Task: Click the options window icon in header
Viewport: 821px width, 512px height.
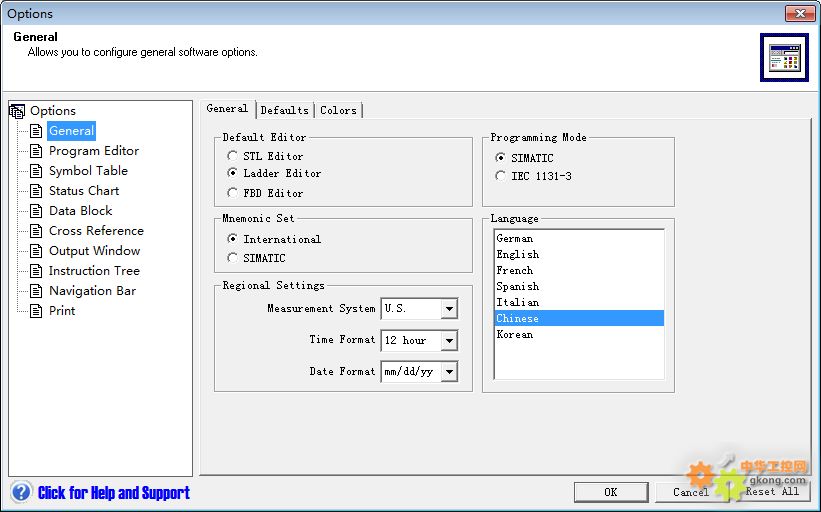Action: [x=784, y=58]
